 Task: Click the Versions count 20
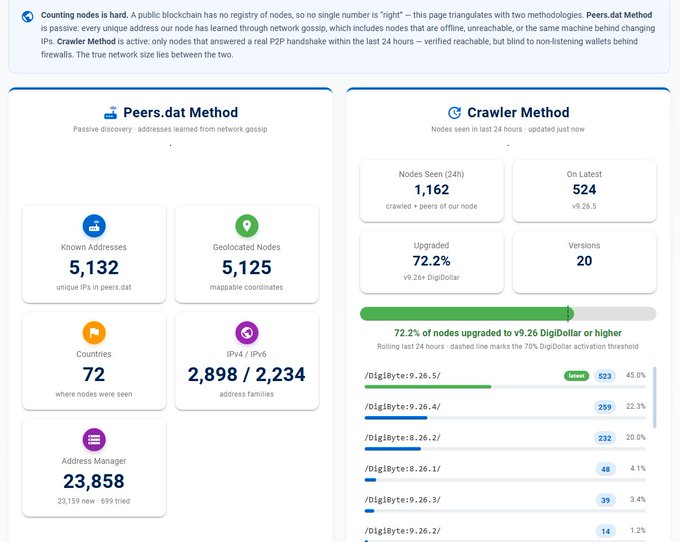click(x=584, y=261)
